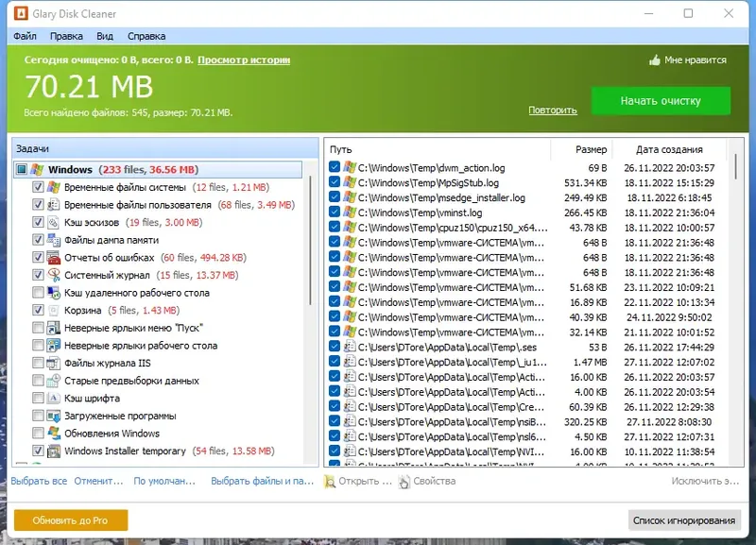756x545 pixels.
Task: Sort by the Размер column header
Action: (582, 149)
